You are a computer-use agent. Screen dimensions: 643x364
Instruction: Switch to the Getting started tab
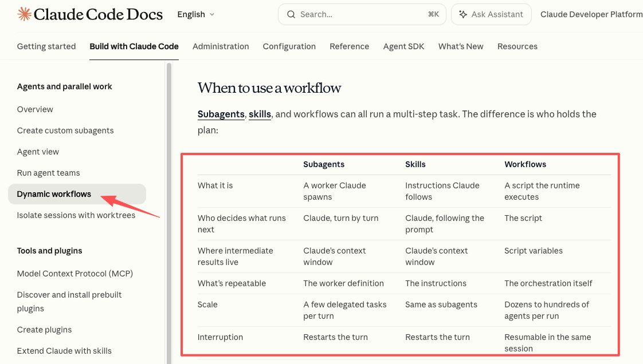pyautogui.click(x=46, y=46)
